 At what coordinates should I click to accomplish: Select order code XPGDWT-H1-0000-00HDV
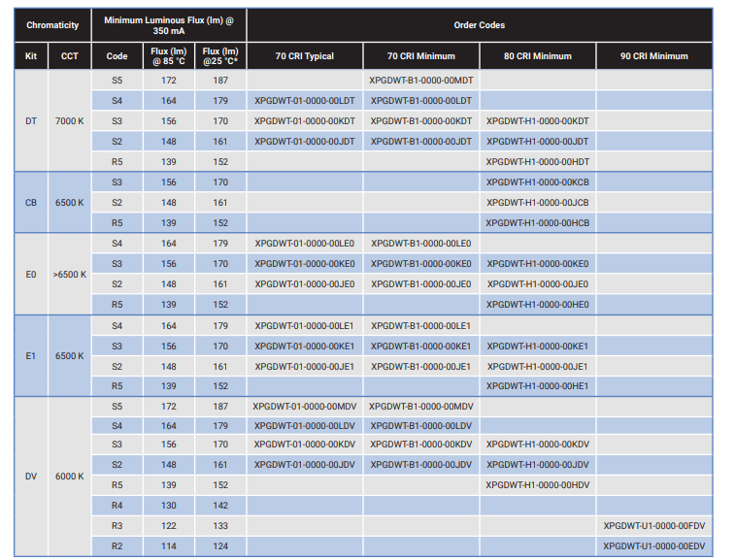pos(538,485)
